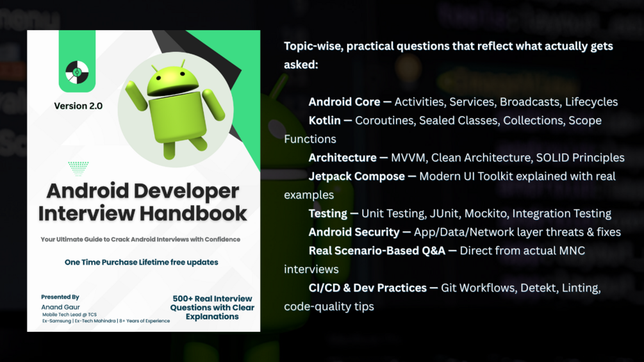Screen dimensions: 644x362
Task: Click the 'Ex-Samsung | Ex-Tech Mahindra' experience line
Action: [106, 321]
